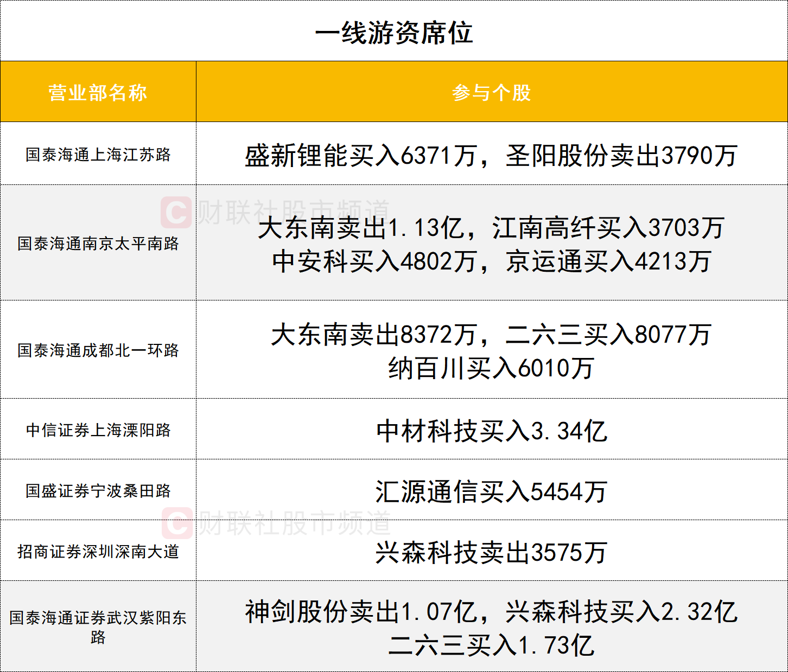788x672 pixels.
Task: Click the 二六三买入1.73亿 line
Action: click(x=492, y=645)
